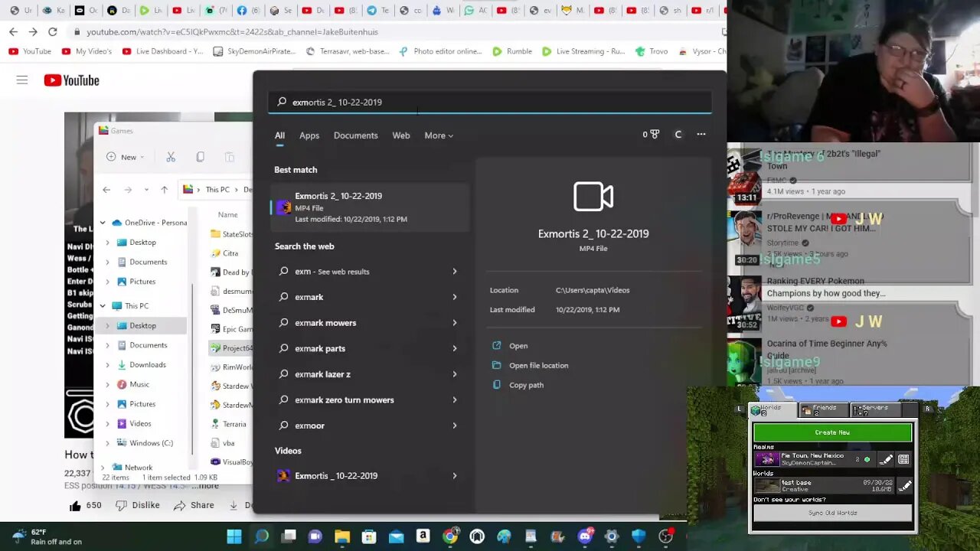The image size is (980, 551).
Task: Click the rewards points trophy icon
Action: (652, 135)
